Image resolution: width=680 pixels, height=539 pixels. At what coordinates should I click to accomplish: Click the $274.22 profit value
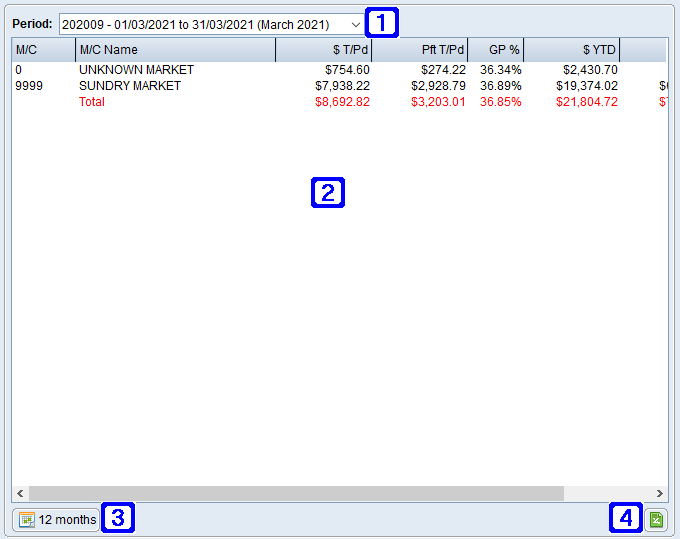pos(443,70)
